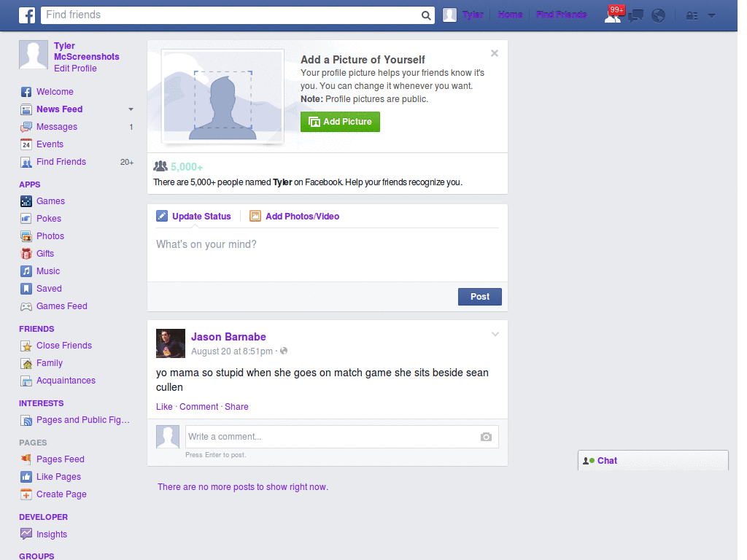Click Edit Profile link
Viewport: 747px width, 560px height.
click(75, 69)
